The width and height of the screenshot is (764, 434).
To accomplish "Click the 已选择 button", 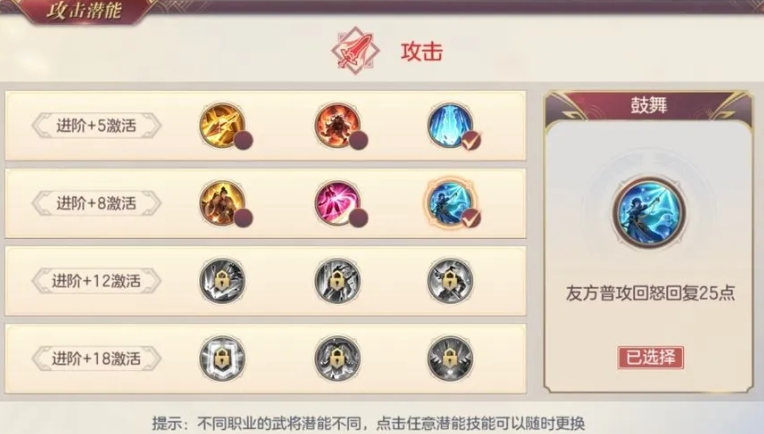I will (650, 358).
